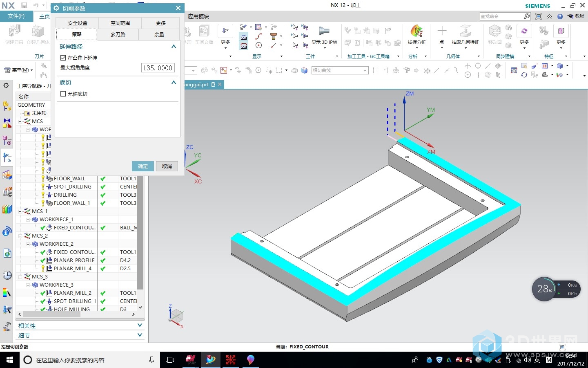This screenshot has height=368, width=588.
Task: Open the web browser sidebar icon
Action: pos(7,254)
